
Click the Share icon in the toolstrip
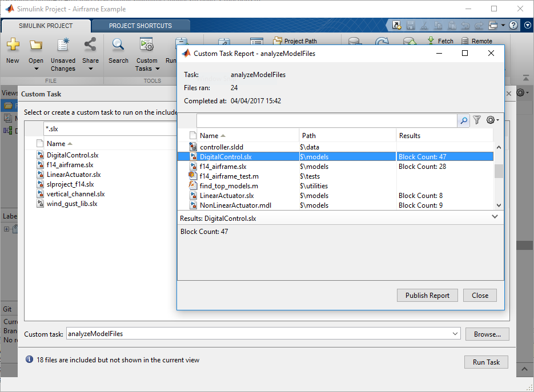(90, 45)
